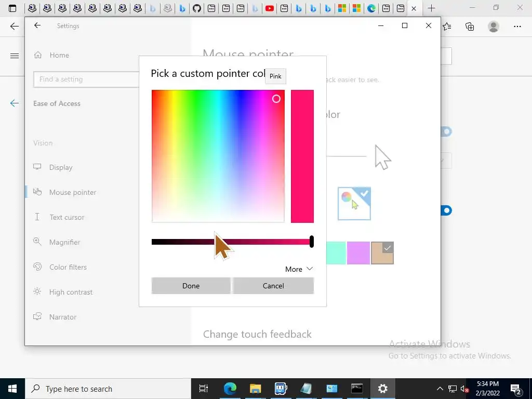532x399 pixels.
Task: Click the Ease of Access heading
Action: pos(57,103)
